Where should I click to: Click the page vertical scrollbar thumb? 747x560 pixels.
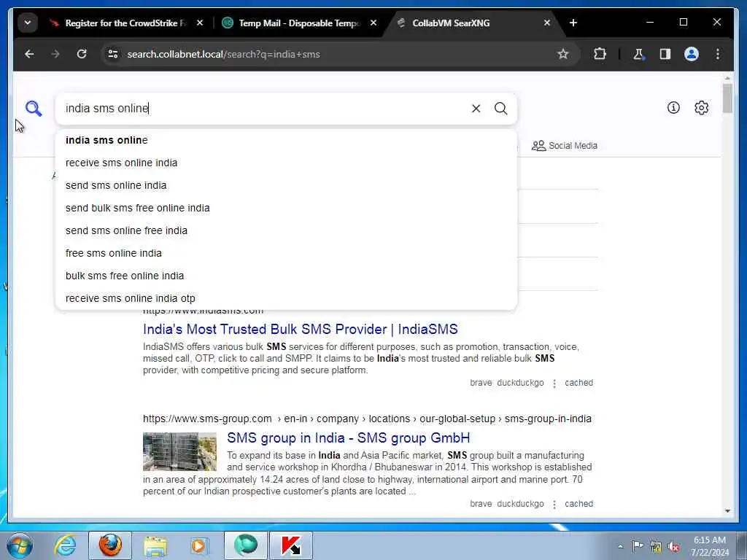click(x=727, y=98)
